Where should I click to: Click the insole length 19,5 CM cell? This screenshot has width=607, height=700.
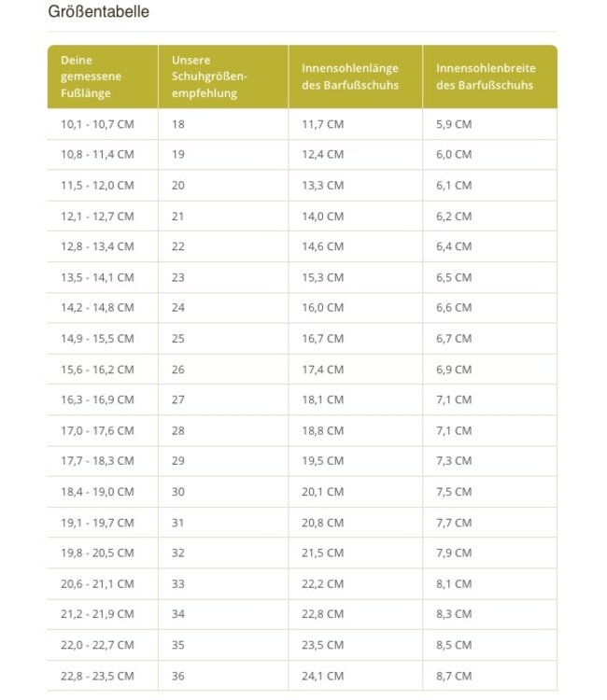pyautogui.click(x=322, y=461)
